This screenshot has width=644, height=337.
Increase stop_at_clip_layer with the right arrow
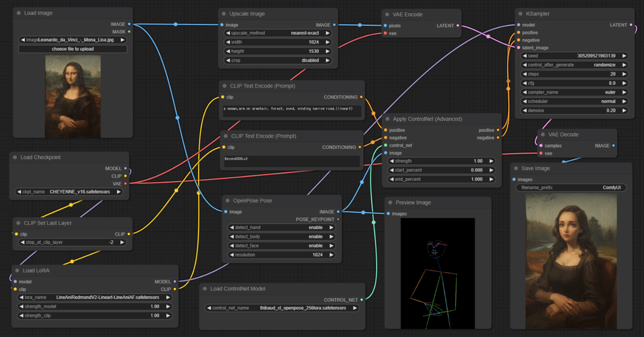tap(122, 243)
